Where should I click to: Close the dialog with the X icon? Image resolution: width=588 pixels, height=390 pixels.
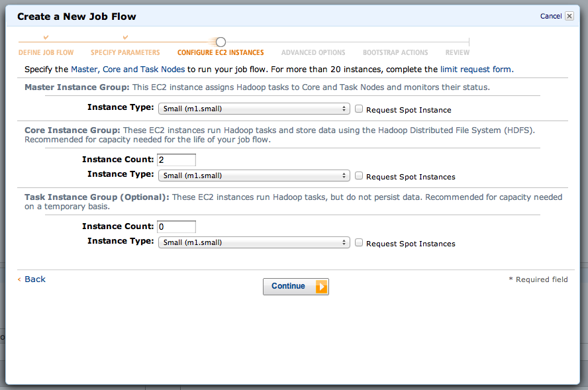coord(569,16)
